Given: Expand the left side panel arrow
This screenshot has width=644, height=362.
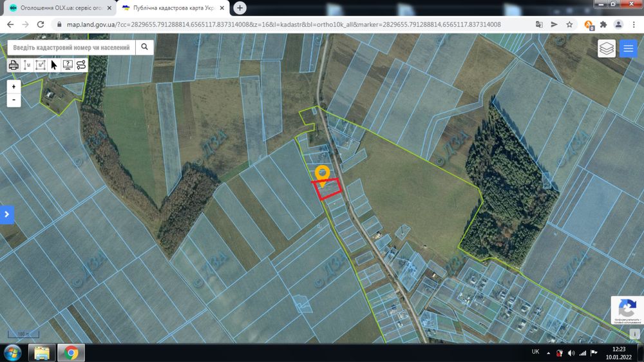Looking at the screenshot, I should (x=7, y=214).
